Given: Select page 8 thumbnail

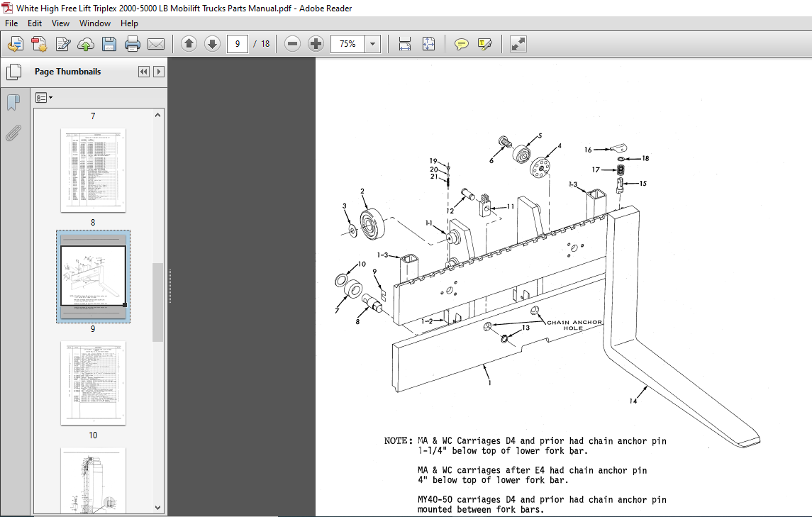Looking at the screenshot, I should [x=93, y=170].
